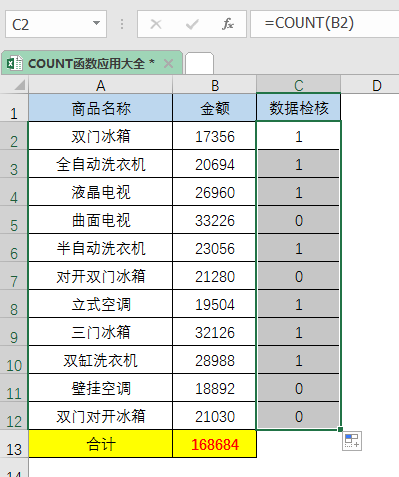Click the yellow 合计 cell
399x477 pixels.
point(101,444)
